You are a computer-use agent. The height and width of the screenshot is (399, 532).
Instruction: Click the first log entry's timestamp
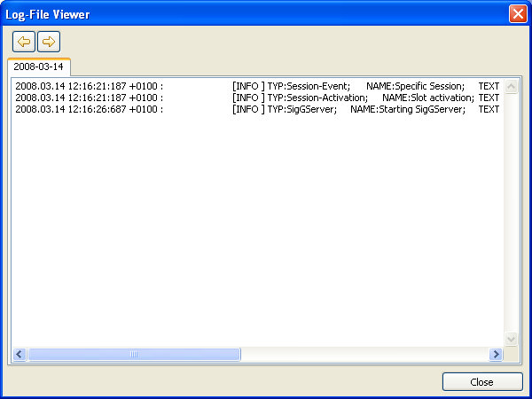pos(89,86)
